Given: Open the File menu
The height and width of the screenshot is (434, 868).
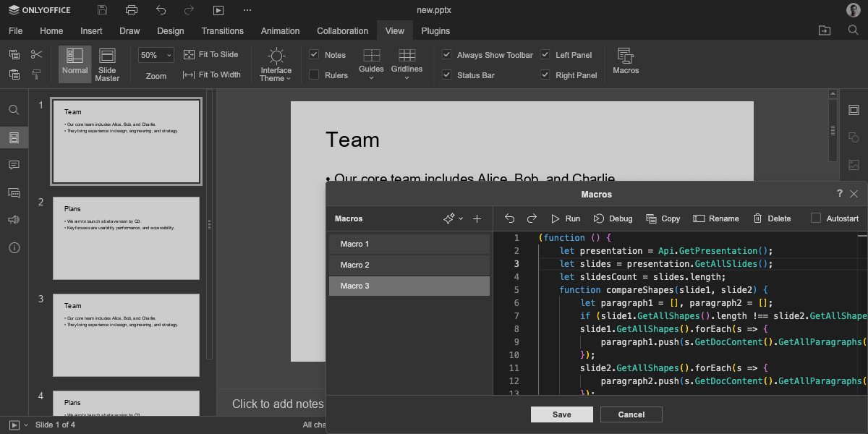Looking at the screenshot, I should [x=15, y=30].
